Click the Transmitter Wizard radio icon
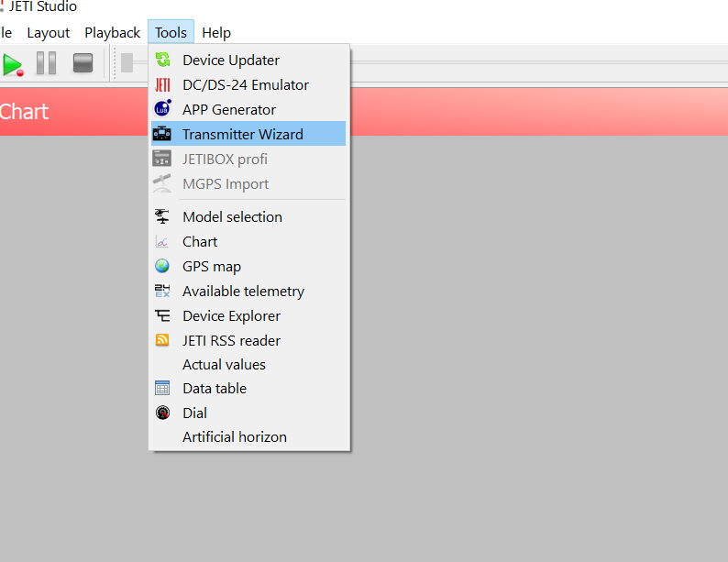Screen dimensions: 728x562 [x=162, y=134]
